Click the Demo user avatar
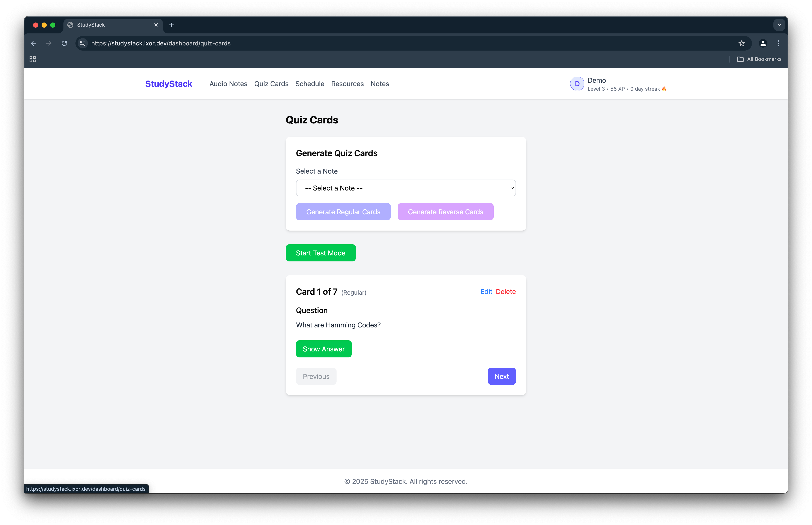This screenshot has height=525, width=812. pyautogui.click(x=577, y=84)
